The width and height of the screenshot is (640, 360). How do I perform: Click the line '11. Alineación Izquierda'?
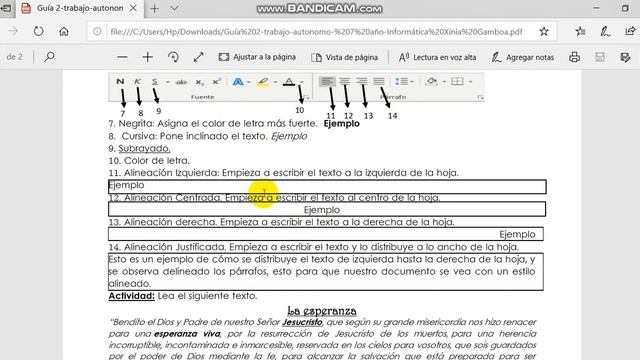[283, 173]
